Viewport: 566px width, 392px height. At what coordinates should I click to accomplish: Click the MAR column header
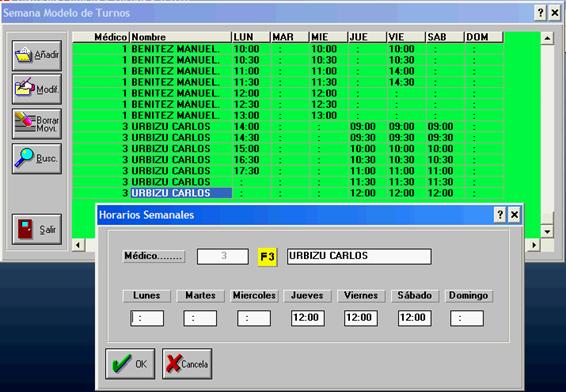click(x=289, y=37)
